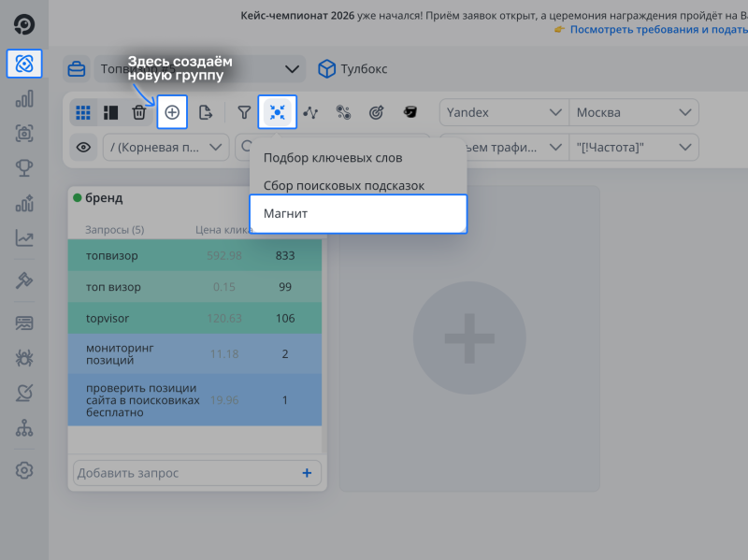Switch to panel columns view
The height and width of the screenshot is (560, 748).
110,112
